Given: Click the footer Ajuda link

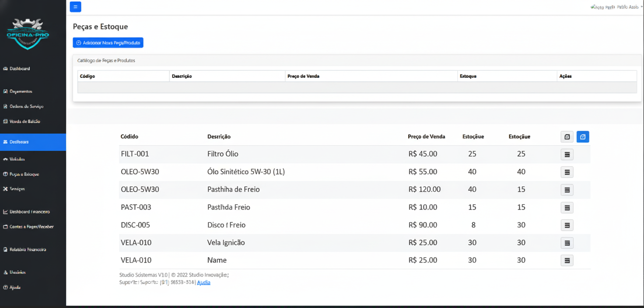Looking at the screenshot, I should pos(203,283).
